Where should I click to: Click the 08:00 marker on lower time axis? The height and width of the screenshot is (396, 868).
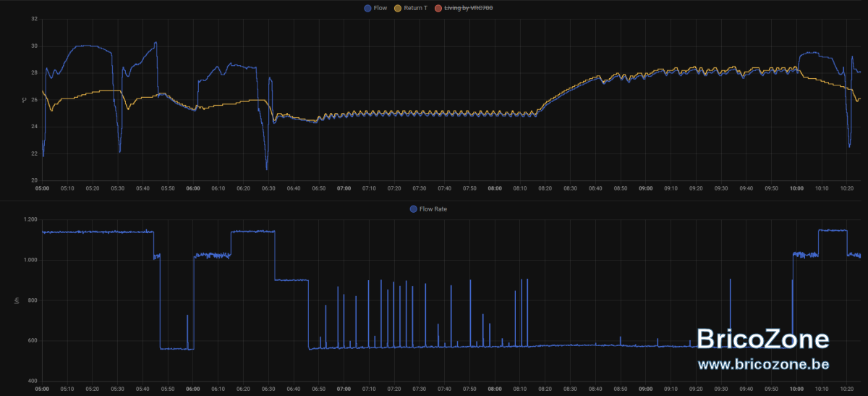(x=495, y=389)
